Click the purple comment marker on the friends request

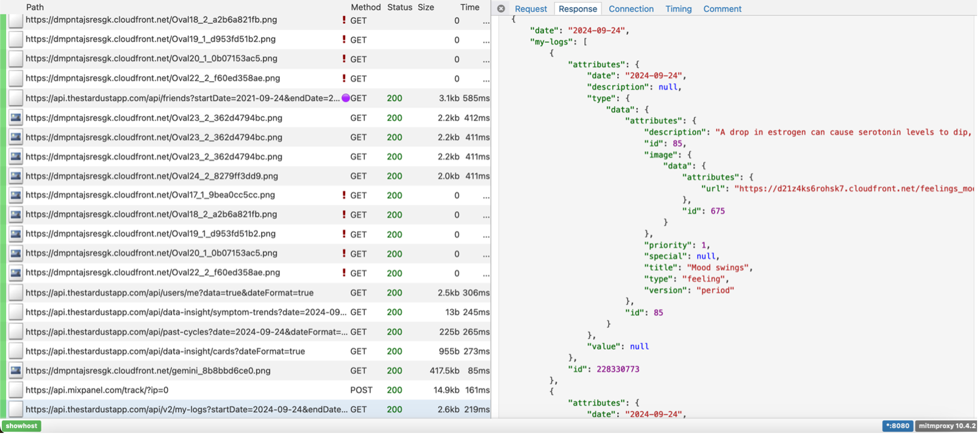(x=346, y=98)
